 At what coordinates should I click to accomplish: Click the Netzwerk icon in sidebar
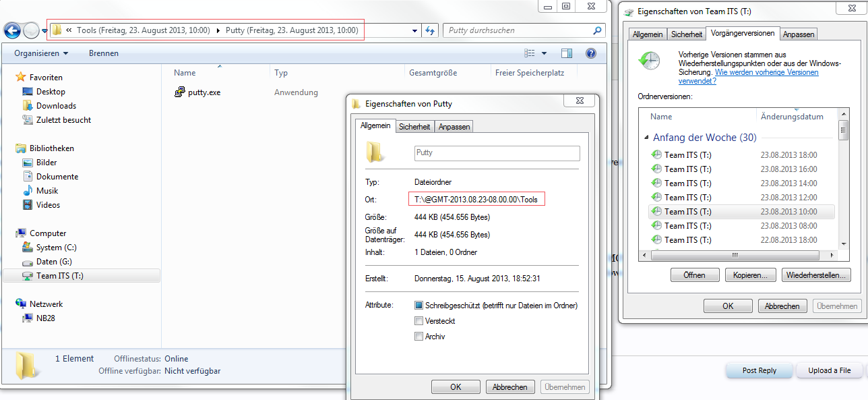point(21,304)
